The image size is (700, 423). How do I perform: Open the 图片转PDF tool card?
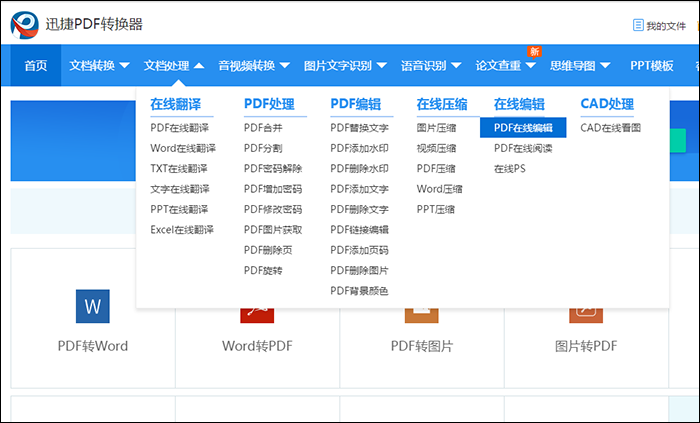click(x=586, y=318)
